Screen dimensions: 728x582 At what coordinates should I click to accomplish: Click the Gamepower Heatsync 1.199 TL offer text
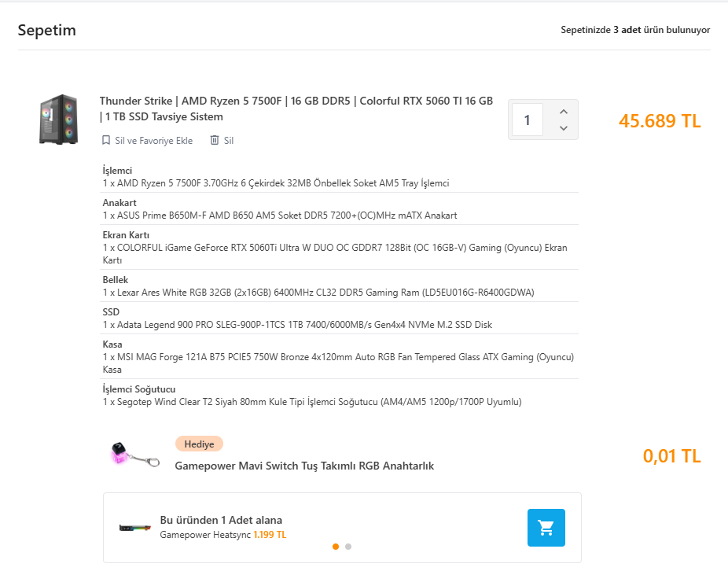(222, 535)
